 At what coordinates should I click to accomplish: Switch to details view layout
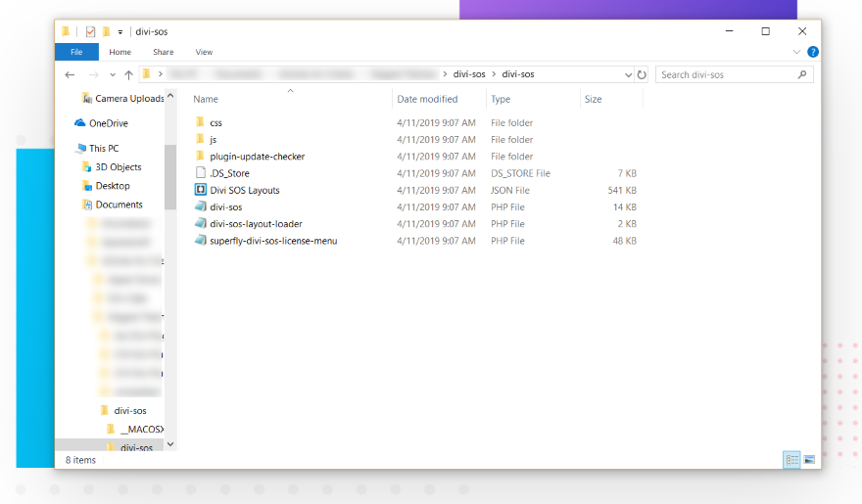[791, 459]
